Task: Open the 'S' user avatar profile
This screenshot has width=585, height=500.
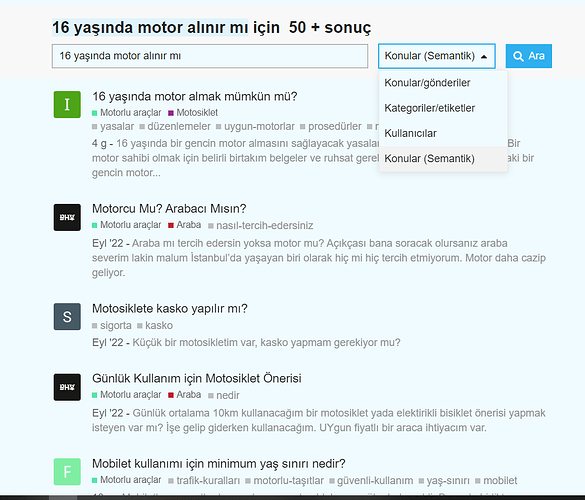Action: [67, 316]
